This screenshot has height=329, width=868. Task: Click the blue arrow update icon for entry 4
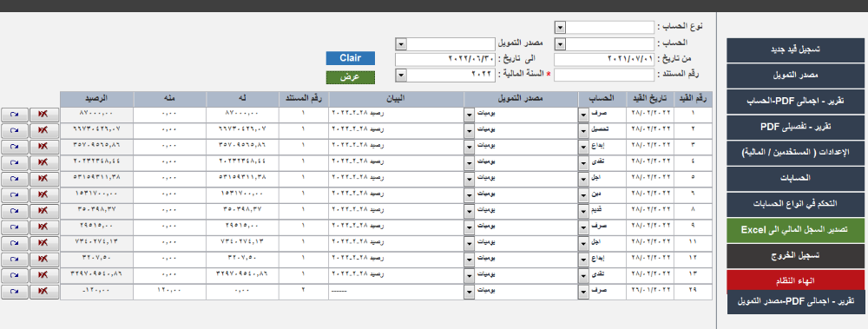15,163
